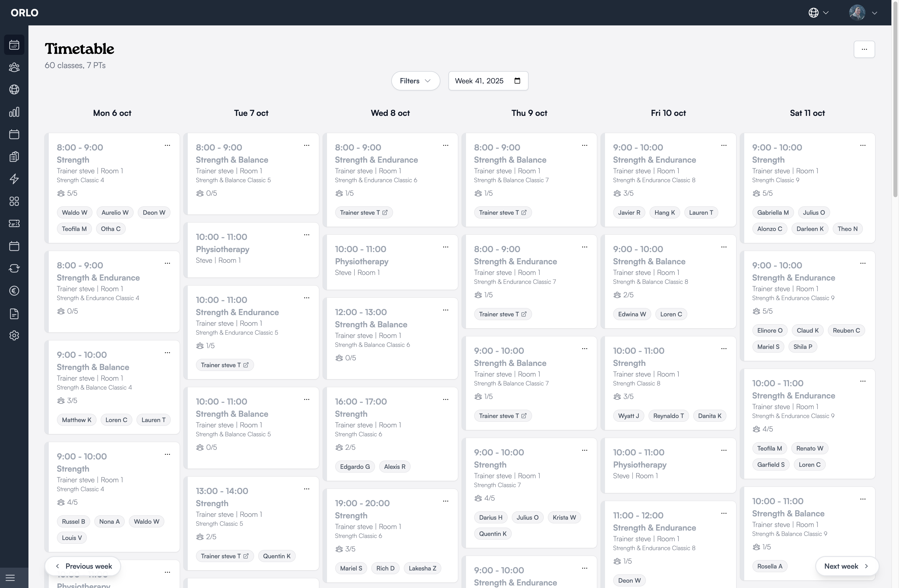Image resolution: width=899 pixels, height=588 pixels.
Task: Expand the sidebar with hamburger icon
Action: click(x=10, y=578)
